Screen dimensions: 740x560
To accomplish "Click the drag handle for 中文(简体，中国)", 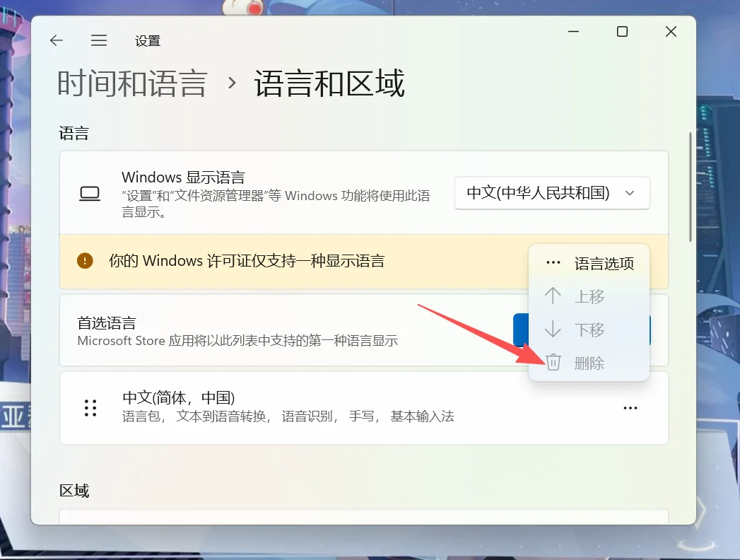I will [90, 407].
